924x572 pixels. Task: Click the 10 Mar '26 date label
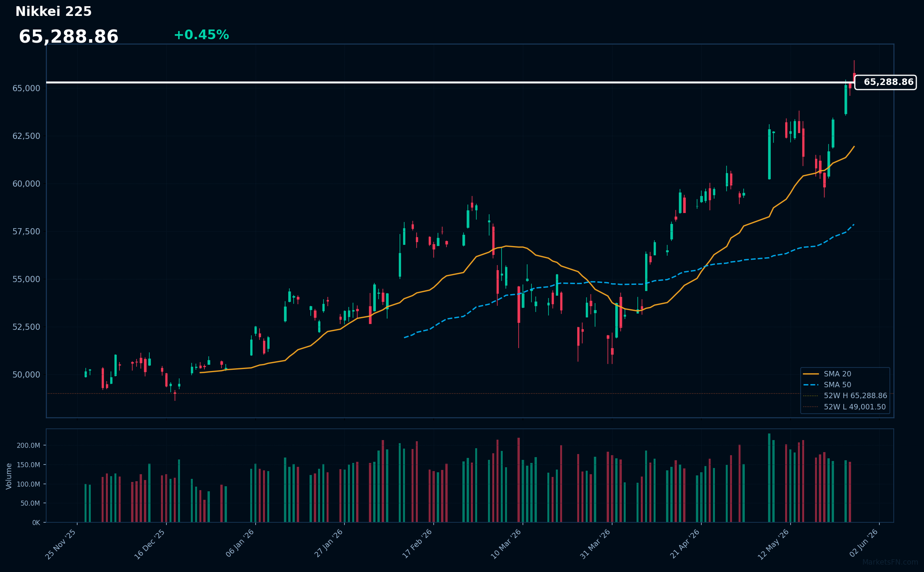pyautogui.click(x=506, y=544)
